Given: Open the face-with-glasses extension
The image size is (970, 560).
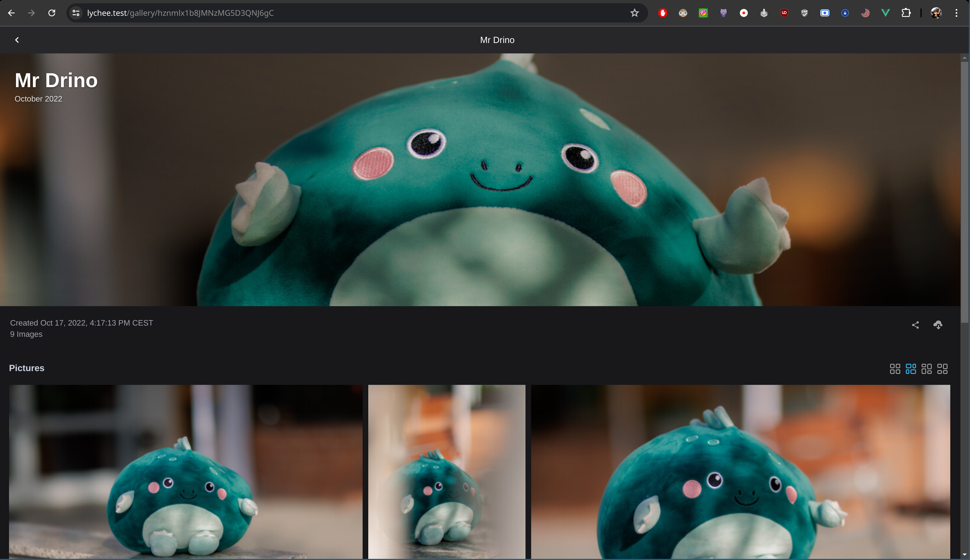Looking at the screenshot, I should coord(683,13).
